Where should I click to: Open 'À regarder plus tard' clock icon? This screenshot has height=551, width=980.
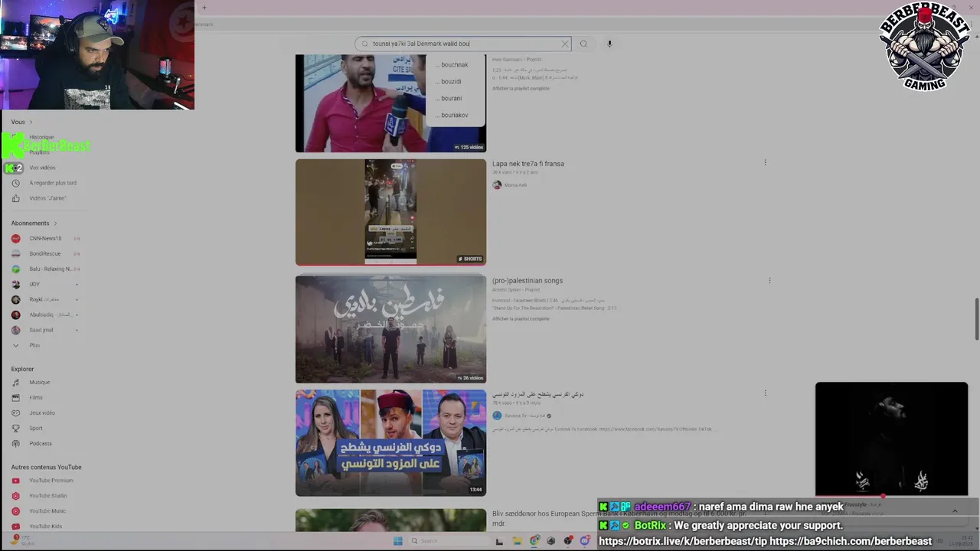tap(15, 183)
